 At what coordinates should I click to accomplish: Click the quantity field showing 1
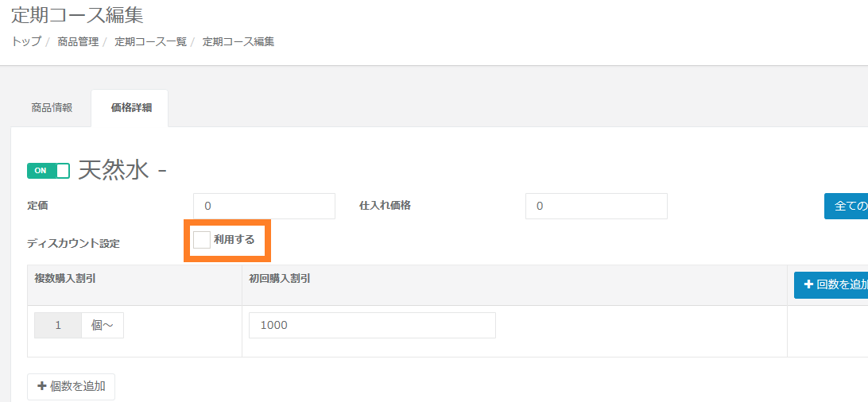coord(58,325)
